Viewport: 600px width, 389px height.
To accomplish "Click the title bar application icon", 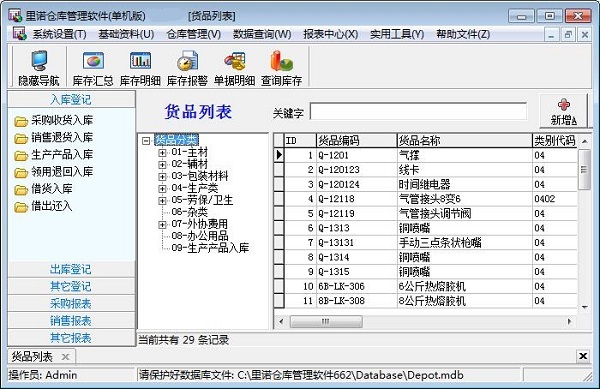I will tap(15, 15).
